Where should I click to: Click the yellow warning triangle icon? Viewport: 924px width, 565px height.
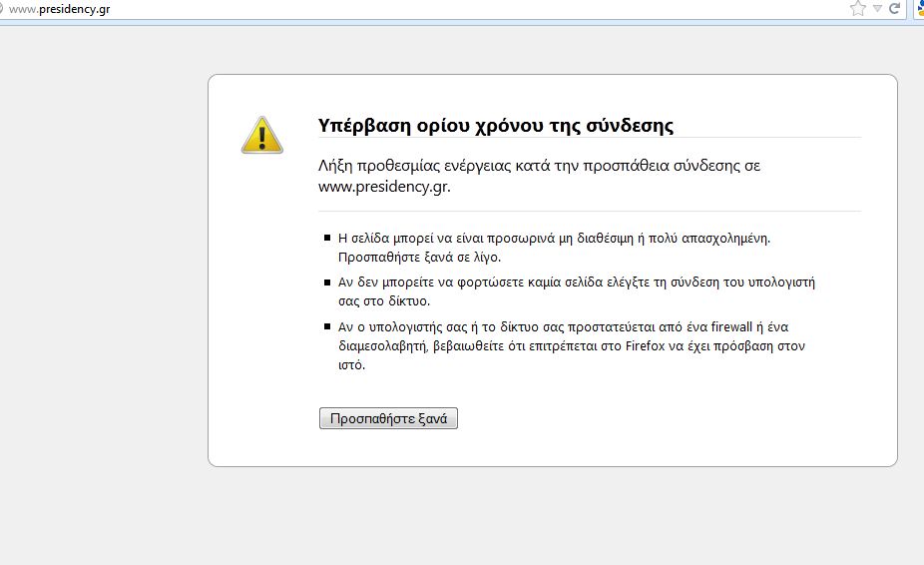[x=261, y=134]
